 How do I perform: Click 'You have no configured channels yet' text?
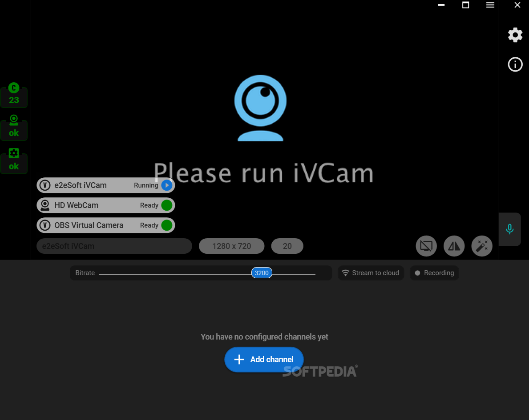(x=264, y=337)
